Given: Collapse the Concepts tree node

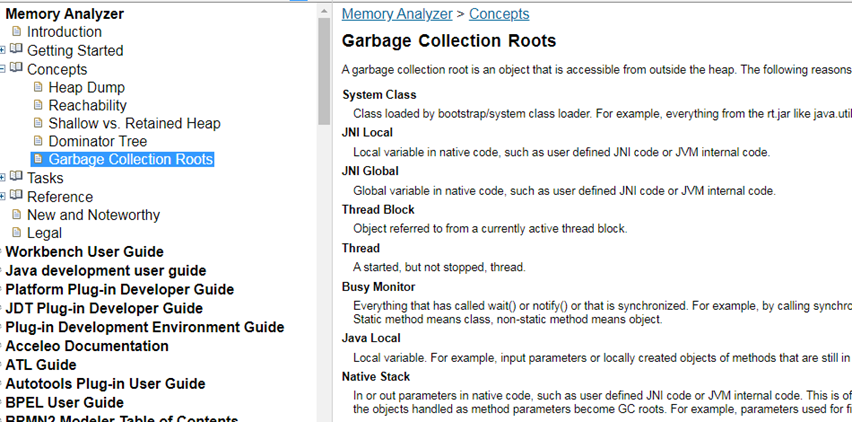Looking at the screenshot, I should point(3,69).
